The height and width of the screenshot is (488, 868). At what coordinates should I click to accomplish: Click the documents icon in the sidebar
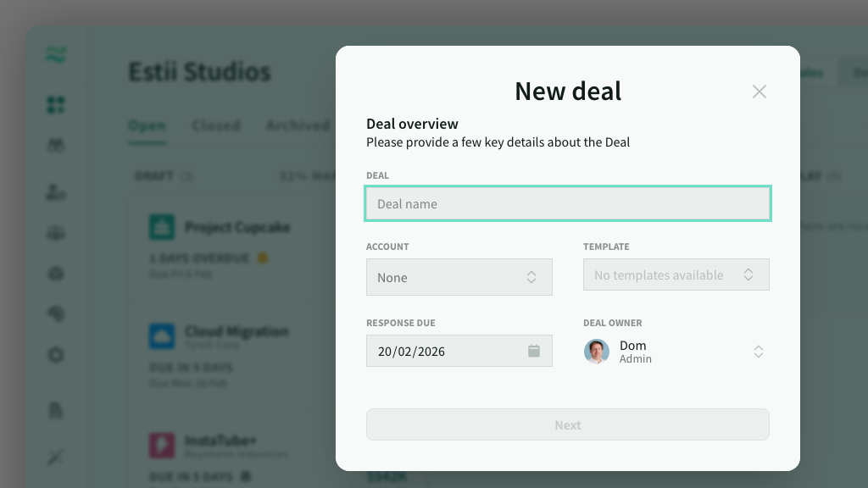click(x=55, y=410)
